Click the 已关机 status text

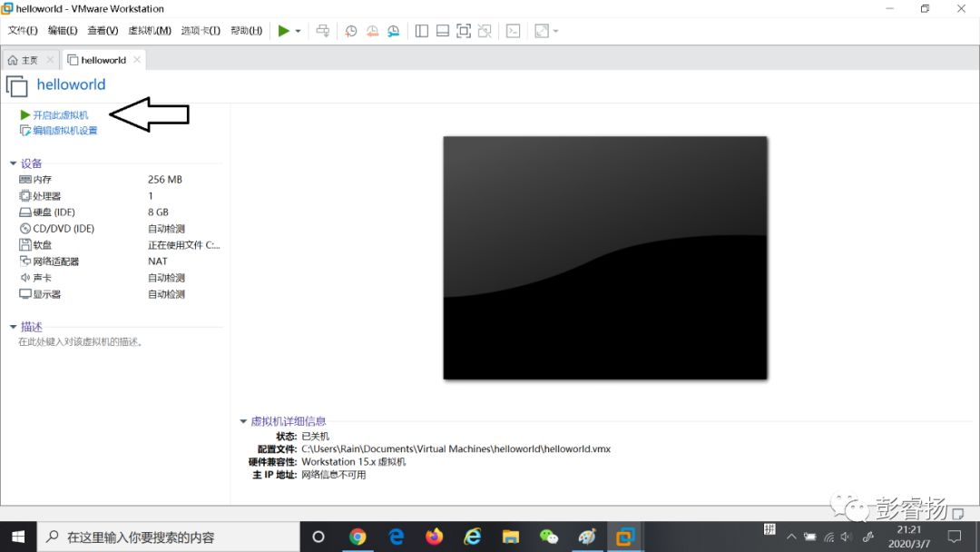(x=315, y=437)
